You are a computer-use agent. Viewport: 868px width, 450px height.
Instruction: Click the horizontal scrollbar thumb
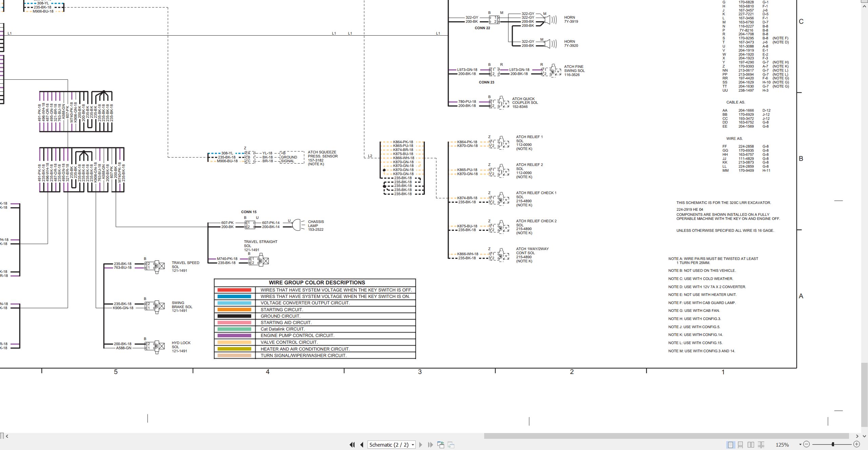666,436
